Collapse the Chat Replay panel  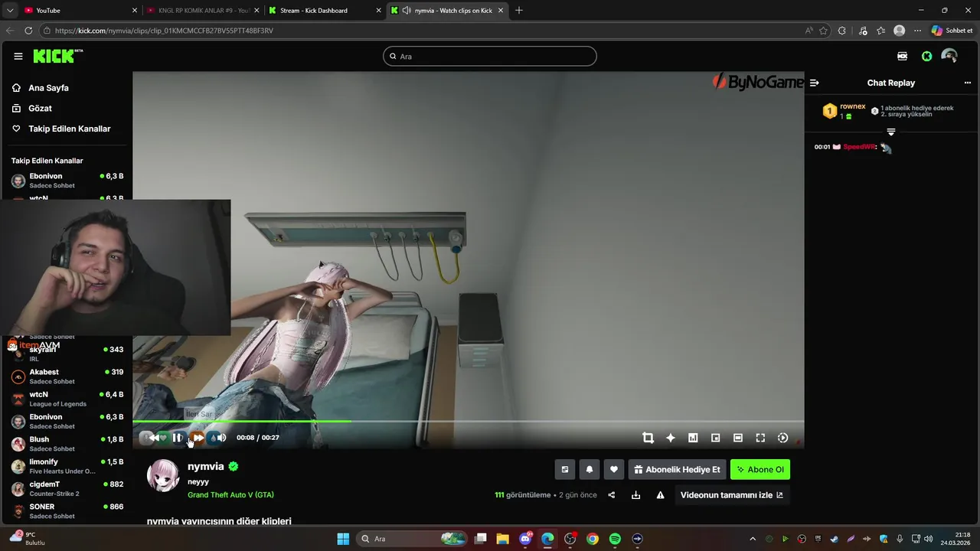815,83
